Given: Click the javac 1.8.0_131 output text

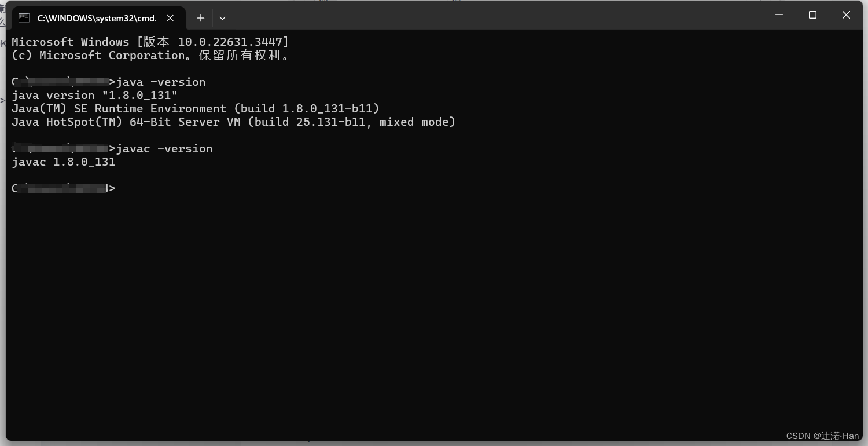Looking at the screenshot, I should pyautogui.click(x=64, y=162).
